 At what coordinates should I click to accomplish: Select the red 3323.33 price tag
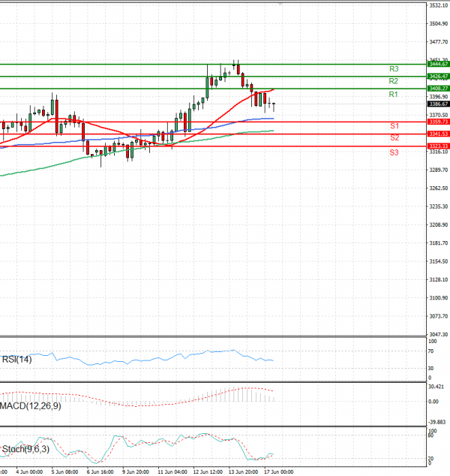point(439,146)
